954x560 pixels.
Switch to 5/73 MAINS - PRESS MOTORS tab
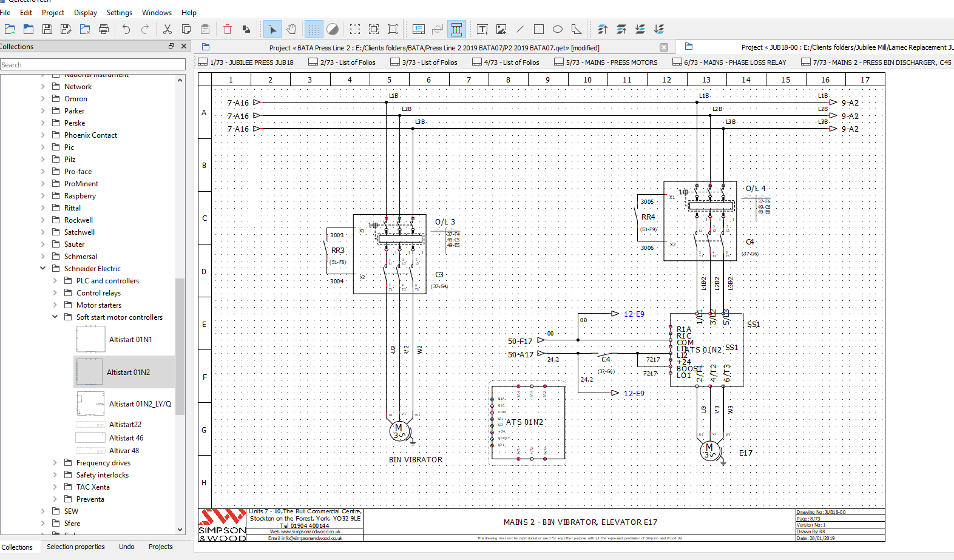click(x=607, y=62)
